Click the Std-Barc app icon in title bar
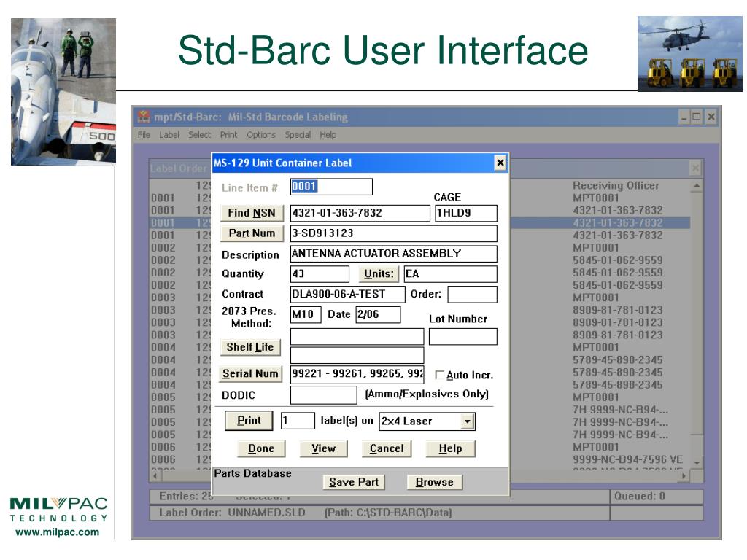Screen dimensions: 747x560 point(144,117)
